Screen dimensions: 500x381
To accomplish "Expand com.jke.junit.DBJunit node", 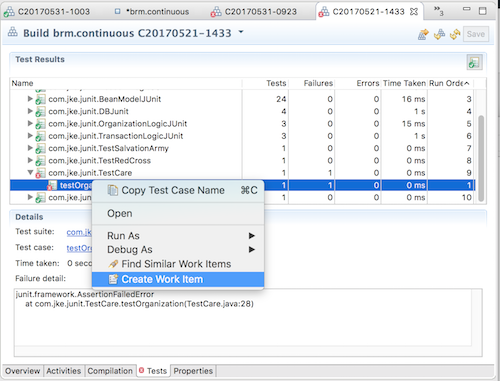I will point(30,111).
